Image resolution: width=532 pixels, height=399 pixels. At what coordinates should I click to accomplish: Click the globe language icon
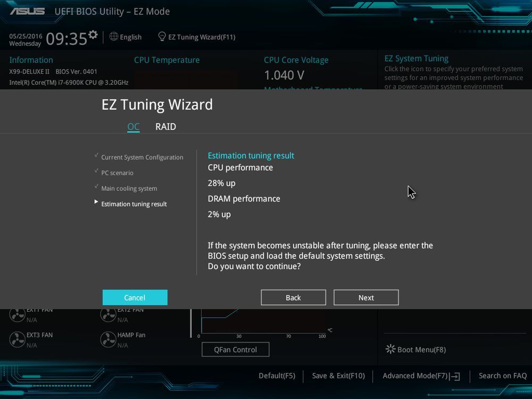click(x=114, y=36)
